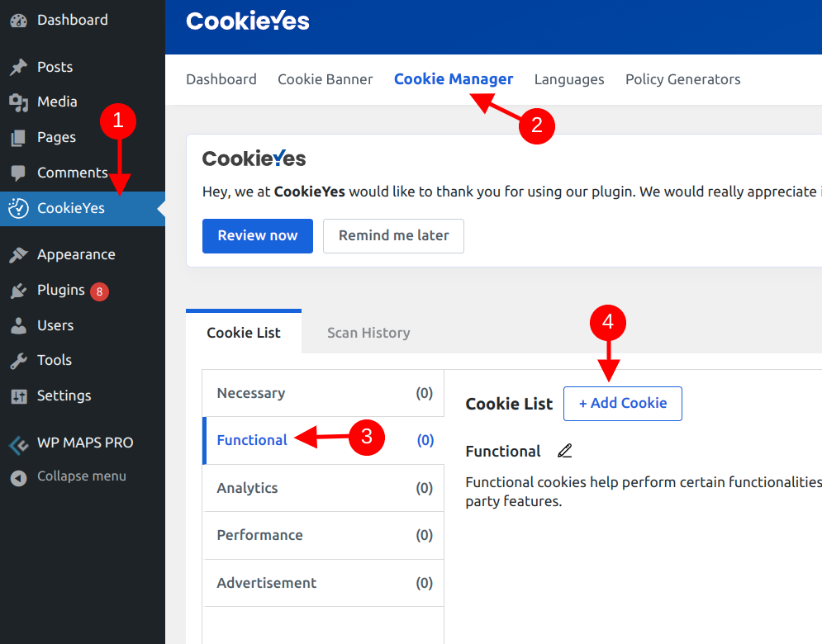Add a new cookie with + Add Cookie
This screenshot has height=644, width=822.
point(622,403)
